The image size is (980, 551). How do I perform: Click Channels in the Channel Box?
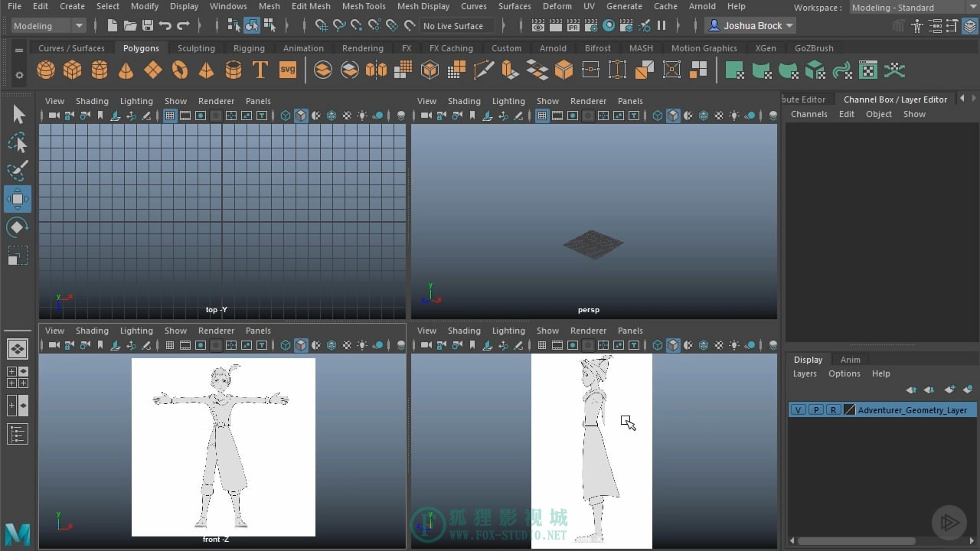pyautogui.click(x=809, y=114)
